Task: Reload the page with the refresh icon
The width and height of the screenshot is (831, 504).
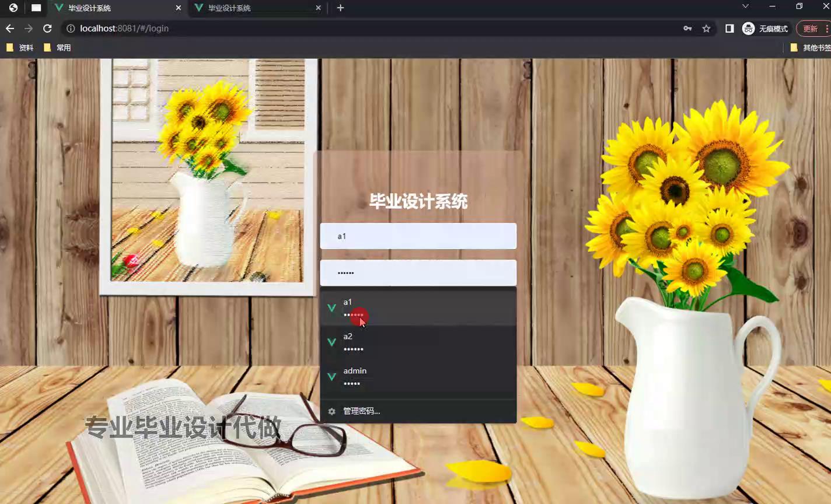Action: (x=48, y=29)
